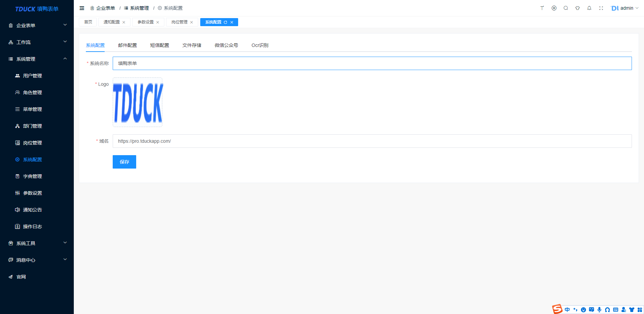Refresh the 系统配置 page tab
Viewport: 644px width, 314px height.
[225, 22]
